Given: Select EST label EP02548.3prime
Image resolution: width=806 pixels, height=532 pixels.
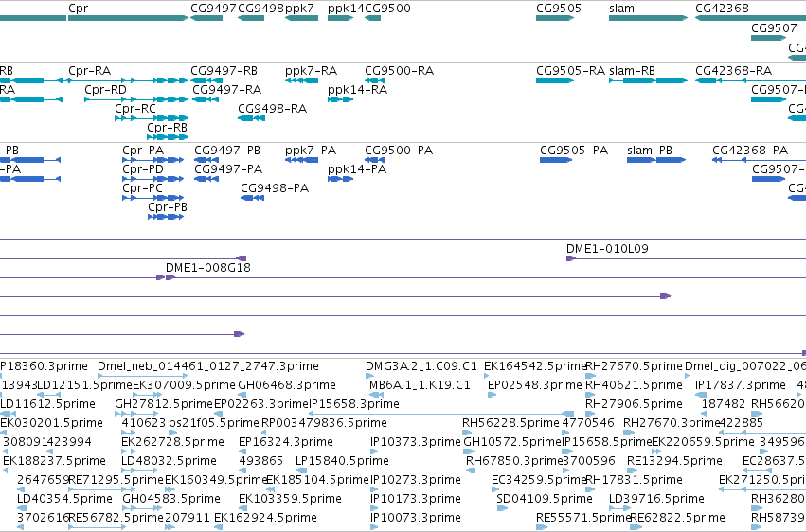Looking at the screenshot, I should click(534, 385).
